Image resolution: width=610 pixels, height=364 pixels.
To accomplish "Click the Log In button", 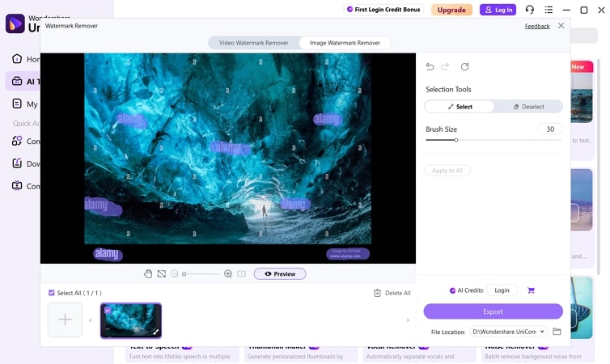I will [x=498, y=10].
